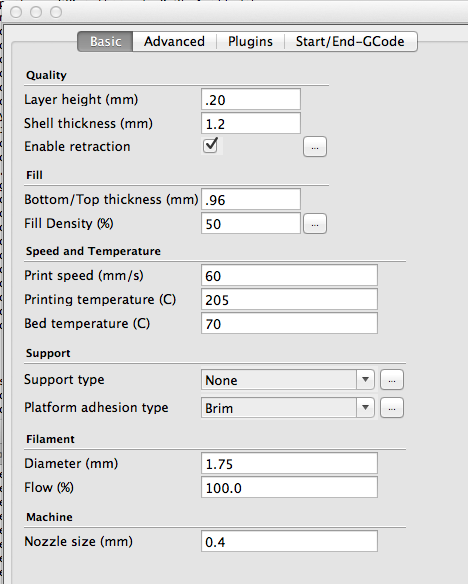Screen dimensions: 468x584
Task: Click the Flow (%) label
Action: point(49,488)
